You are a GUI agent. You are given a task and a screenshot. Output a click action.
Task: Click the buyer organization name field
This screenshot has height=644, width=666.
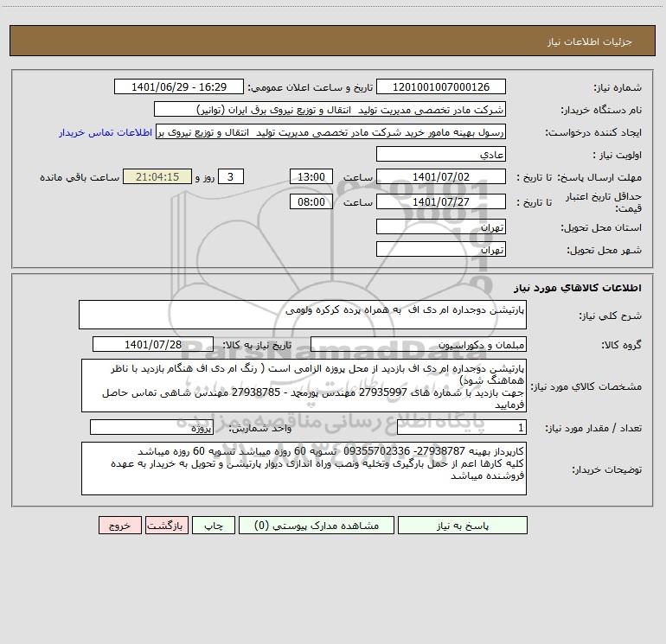tap(330, 110)
